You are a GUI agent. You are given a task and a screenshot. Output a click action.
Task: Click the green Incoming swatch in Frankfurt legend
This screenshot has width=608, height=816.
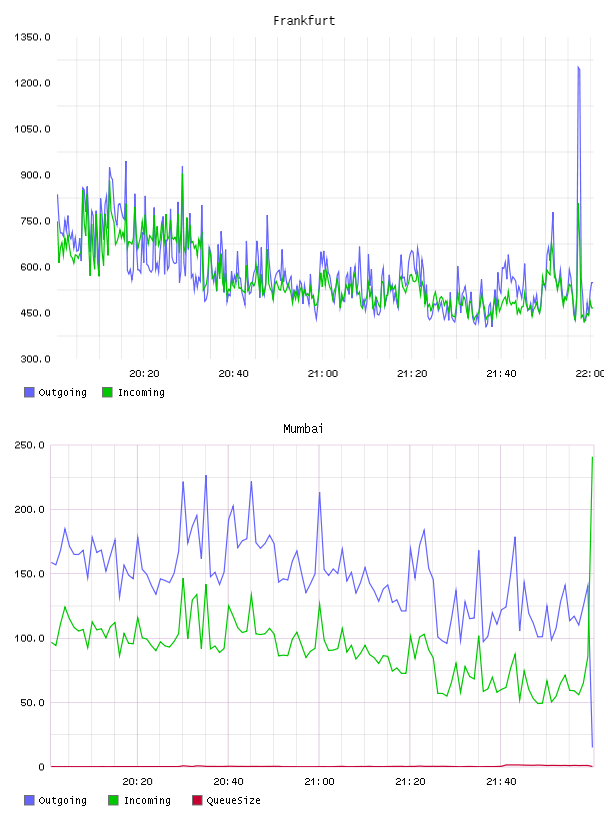(107, 392)
